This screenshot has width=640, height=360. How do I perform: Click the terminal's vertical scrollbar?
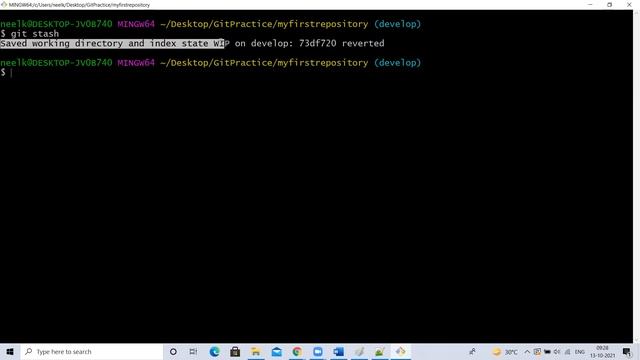pos(636,176)
